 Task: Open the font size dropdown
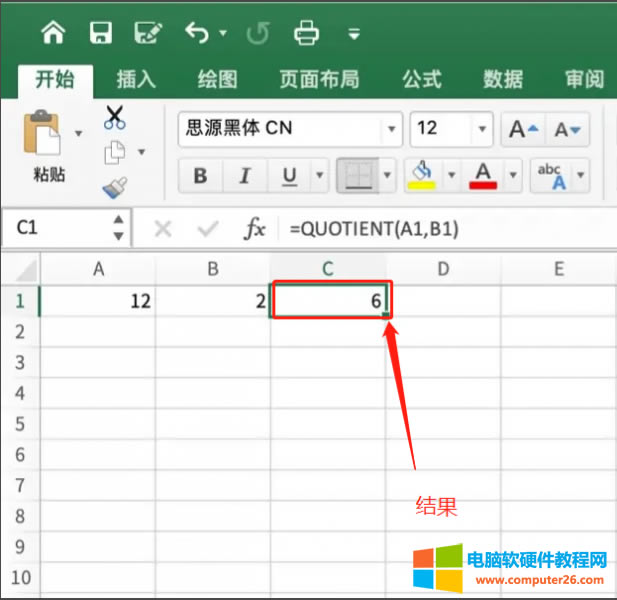click(483, 129)
